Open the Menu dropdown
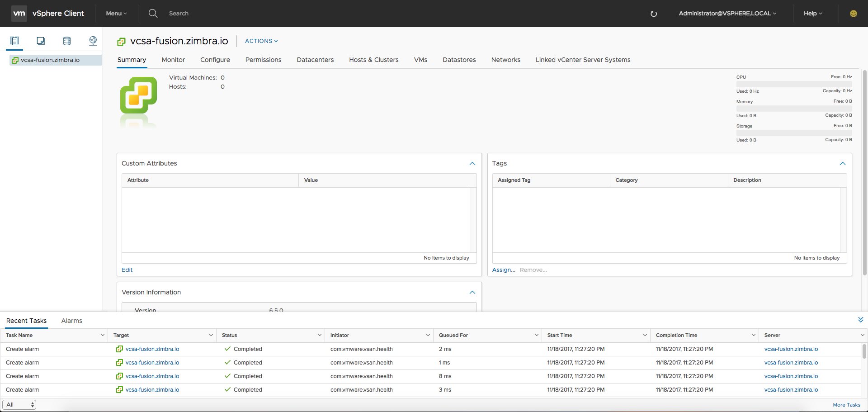Image resolution: width=868 pixels, height=412 pixels. pyautogui.click(x=117, y=14)
